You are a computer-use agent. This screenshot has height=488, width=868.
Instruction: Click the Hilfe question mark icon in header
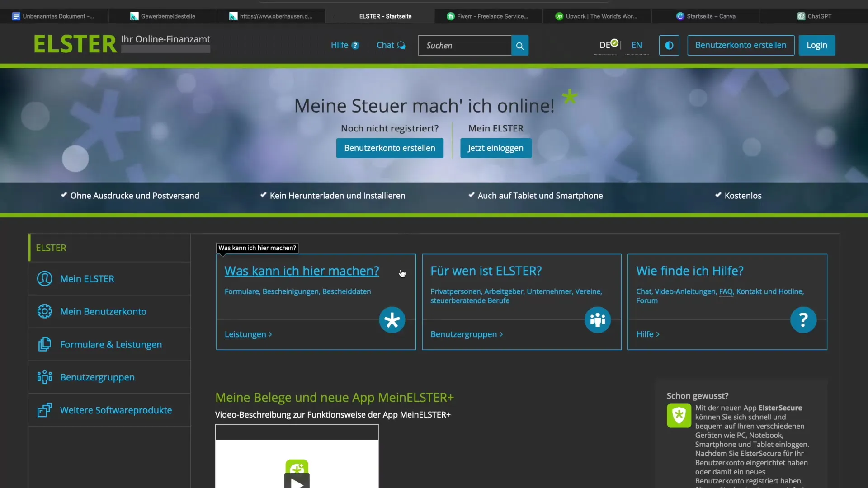coord(355,46)
